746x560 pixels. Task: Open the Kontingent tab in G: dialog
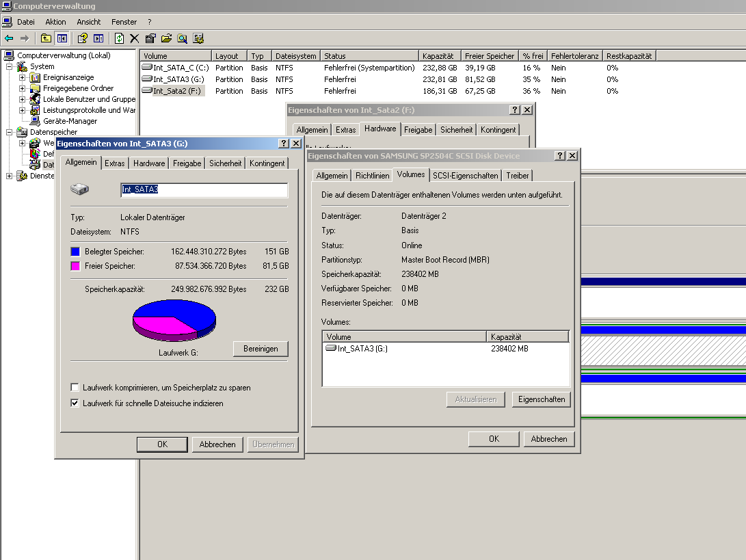coord(267,163)
